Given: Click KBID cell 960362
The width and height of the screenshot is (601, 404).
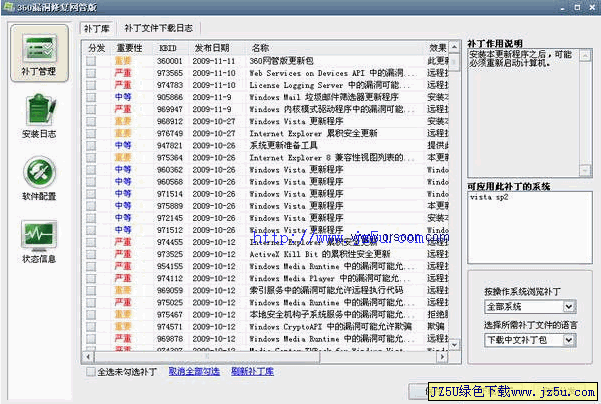Looking at the screenshot, I should (x=170, y=170).
